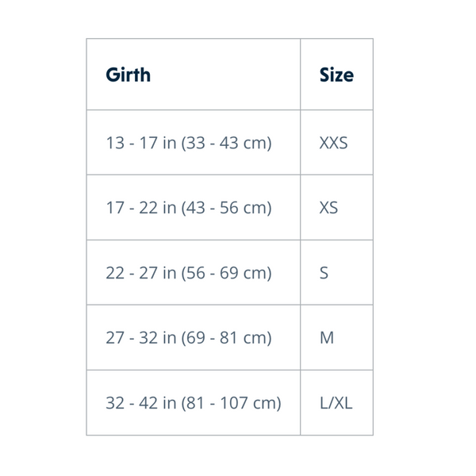Viewport: 476px width, 476px height.
Task: Click the Girth column header
Action: coord(128,75)
